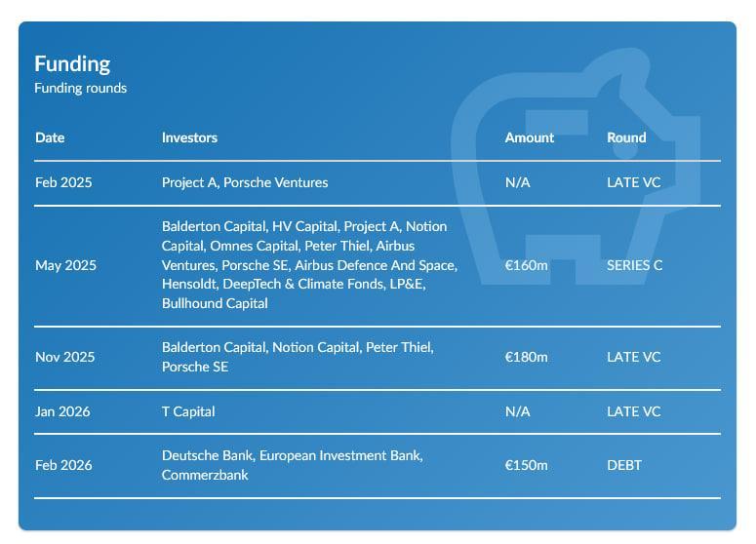Click the Amount column header

[529, 137]
